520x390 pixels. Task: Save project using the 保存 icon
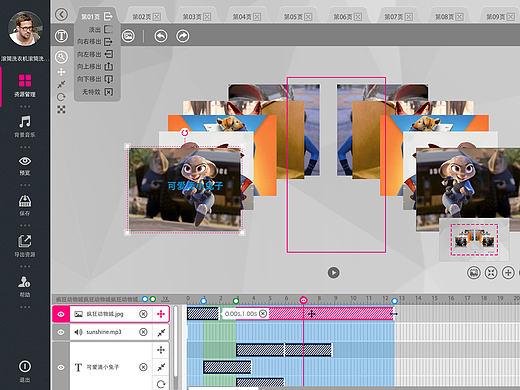click(x=25, y=205)
